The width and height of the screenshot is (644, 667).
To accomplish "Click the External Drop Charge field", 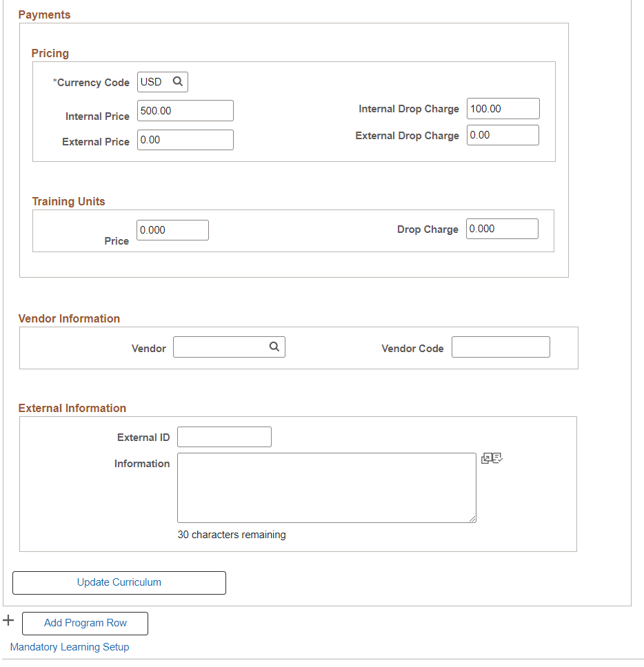I will pyautogui.click(x=503, y=135).
